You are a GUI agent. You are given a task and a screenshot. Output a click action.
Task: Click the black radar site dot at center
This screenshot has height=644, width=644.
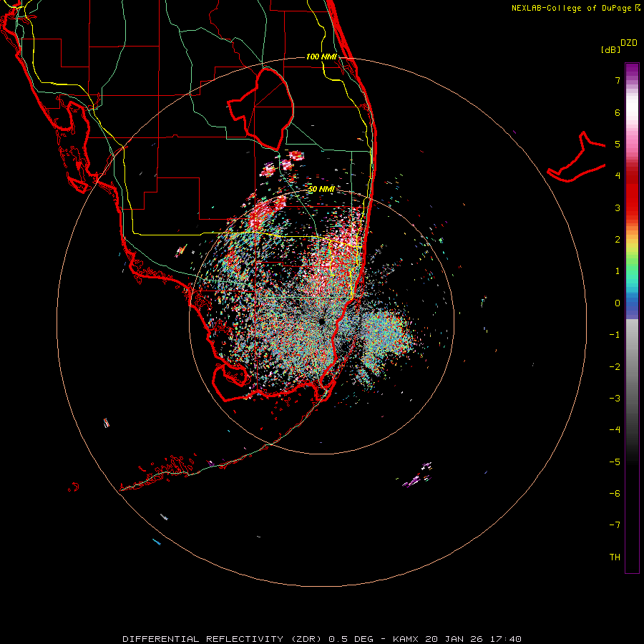321,321
